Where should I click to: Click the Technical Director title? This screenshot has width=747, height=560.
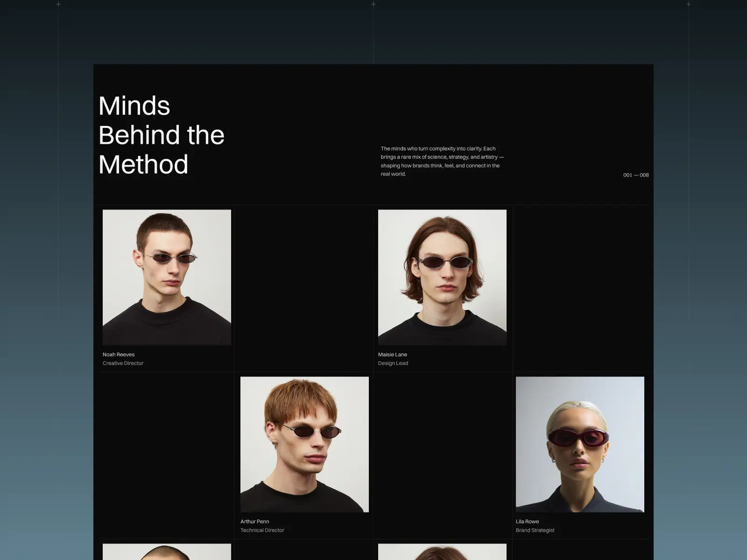point(262,530)
